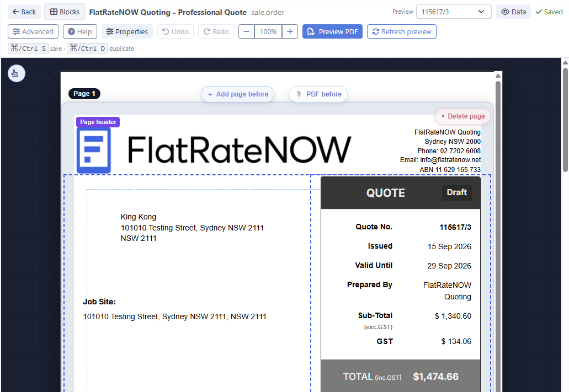
Task: Open the Preview PDF
Action: [332, 31]
